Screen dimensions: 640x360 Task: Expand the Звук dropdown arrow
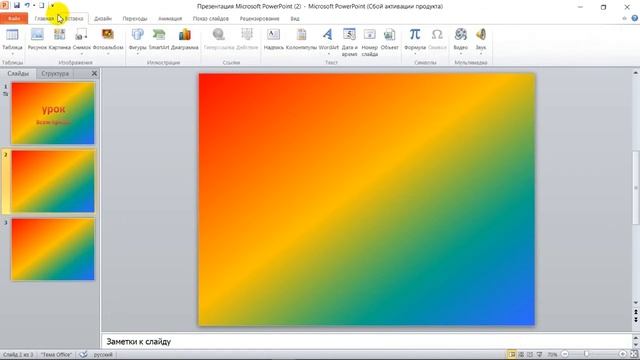pyautogui.click(x=481, y=53)
